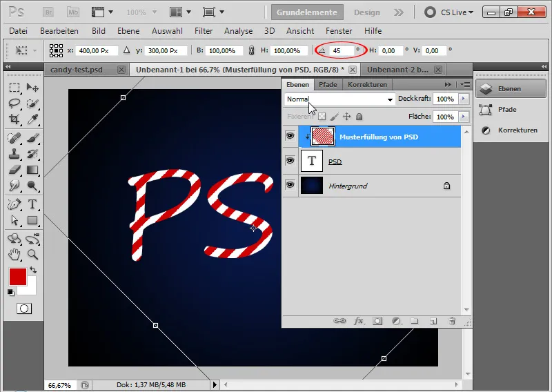The height and width of the screenshot is (392, 552).
Task: Select the Dodge tool
Action: (x=32, y=186)
